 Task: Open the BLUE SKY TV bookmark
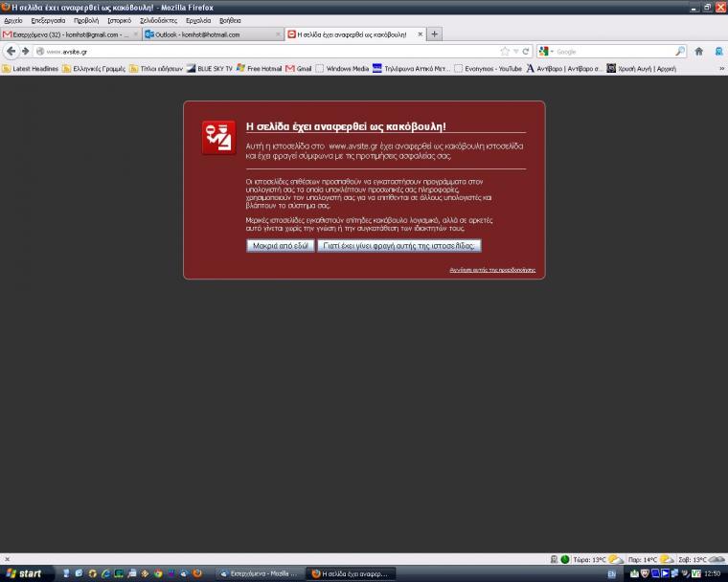pos(210,69)
